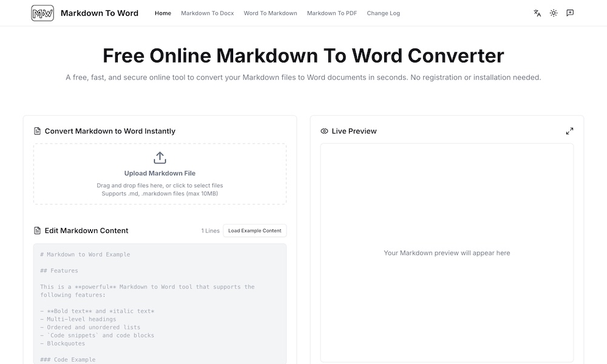Click Load Example Content

pos(254,231)
